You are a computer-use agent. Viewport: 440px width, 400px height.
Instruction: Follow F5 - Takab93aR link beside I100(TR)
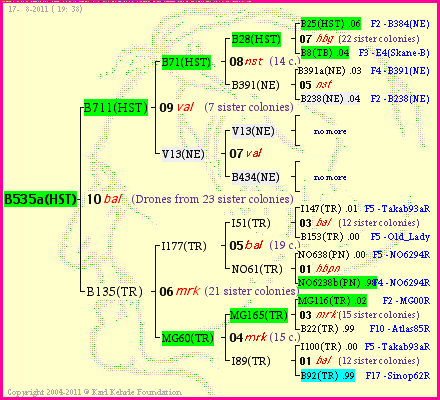point(397,347)
